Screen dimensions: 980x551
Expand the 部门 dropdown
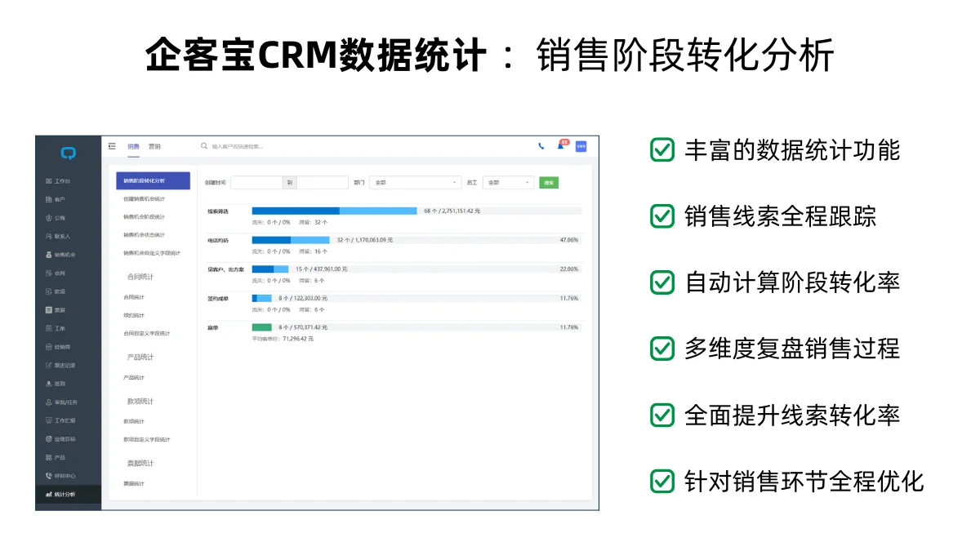(x=416, y=183)
